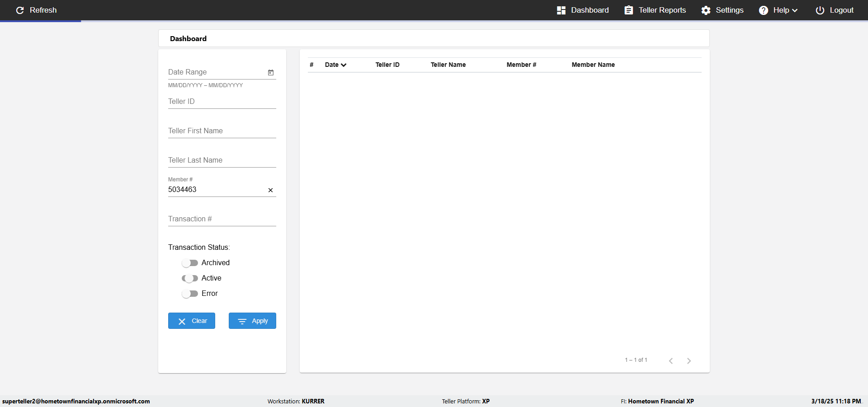Image resolution: width=868 pixels, height=407 pixels.
Task: Click the Teller First Name field
Action: 222,131
